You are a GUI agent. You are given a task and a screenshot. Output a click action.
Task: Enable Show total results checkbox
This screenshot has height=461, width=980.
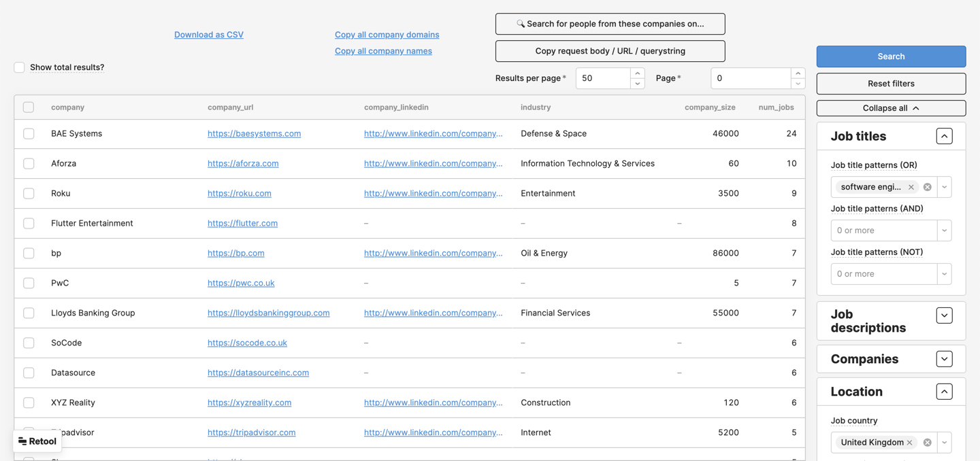(20, 67)
